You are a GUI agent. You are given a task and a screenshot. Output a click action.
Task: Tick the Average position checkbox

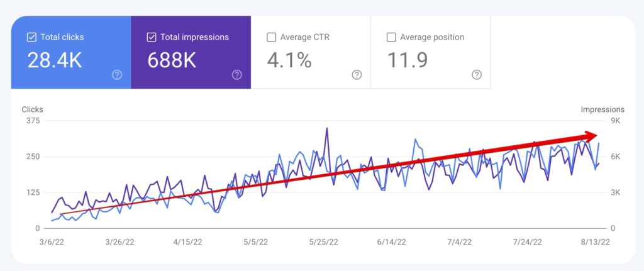[391, 37]
